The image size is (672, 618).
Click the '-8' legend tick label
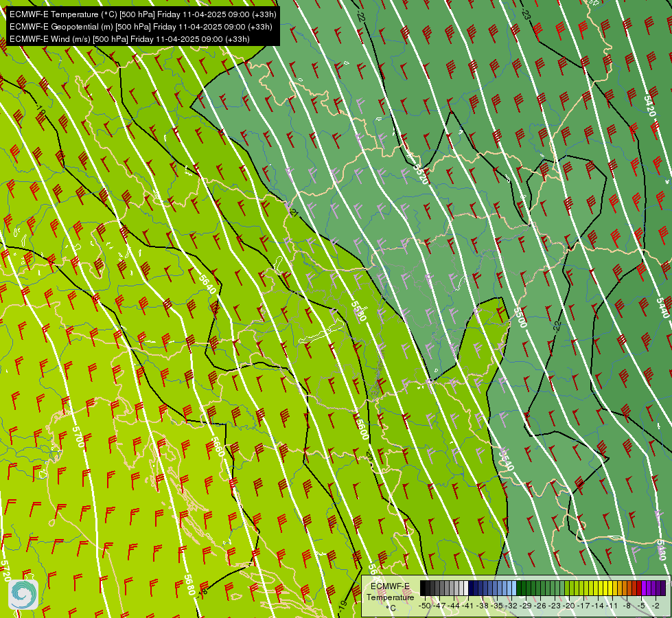(x=627, y=606)
